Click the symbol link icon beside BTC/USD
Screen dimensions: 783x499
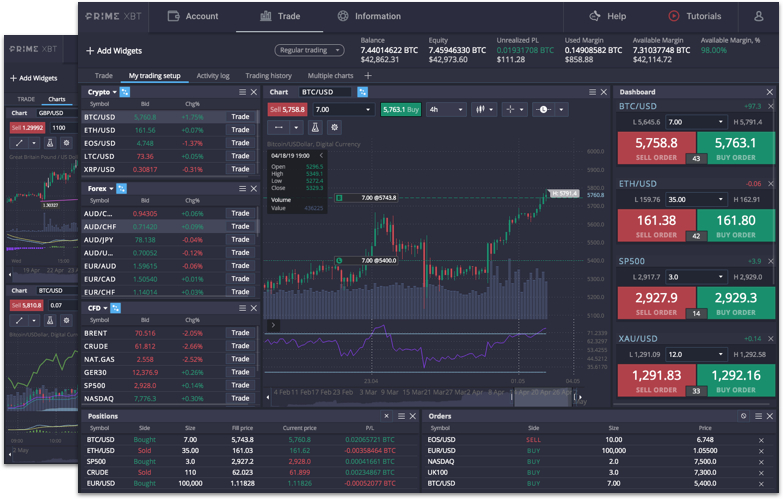(x=362, y=92)
